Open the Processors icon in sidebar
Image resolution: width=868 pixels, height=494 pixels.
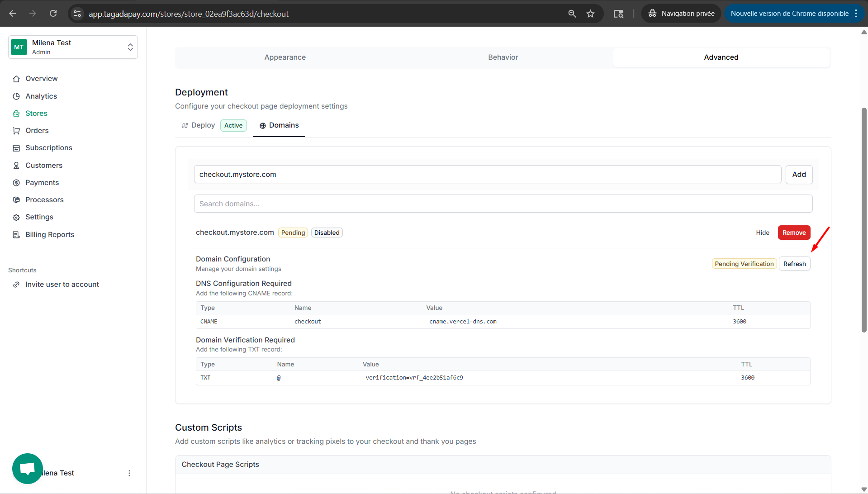[x=16, y=200]
